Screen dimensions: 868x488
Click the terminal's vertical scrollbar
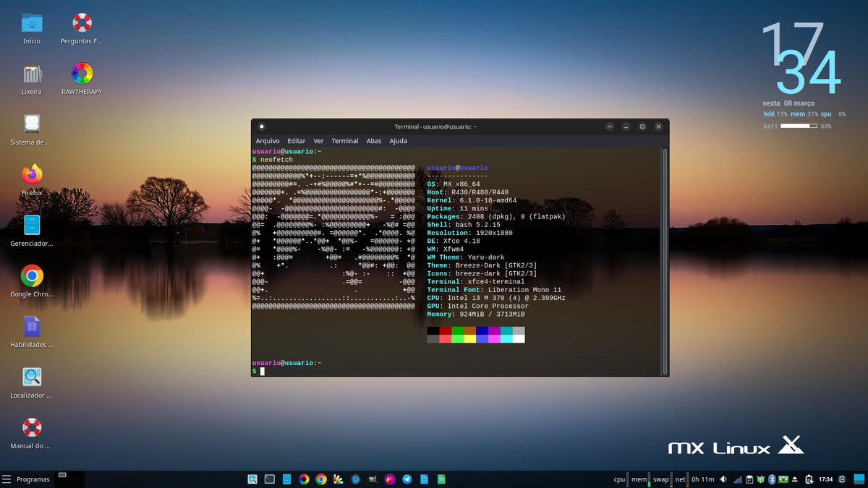[665, 261]
